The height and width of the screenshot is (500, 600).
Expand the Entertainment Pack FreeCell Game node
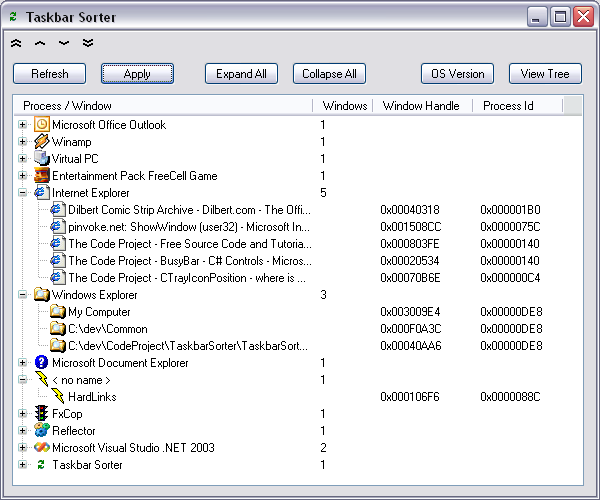pyautogui.click(x=22, y=176)
